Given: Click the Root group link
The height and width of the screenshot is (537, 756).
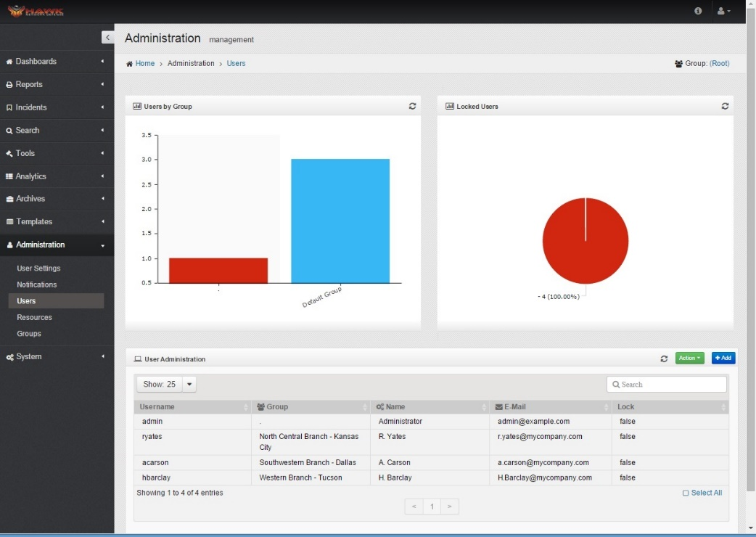Looking at the screenshot, I should tap(719, 64).
